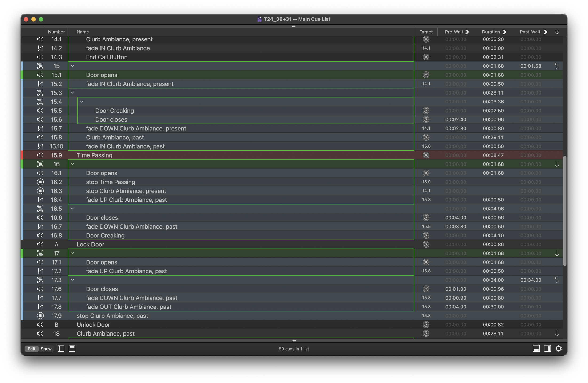Switch to Show mode

46,349
